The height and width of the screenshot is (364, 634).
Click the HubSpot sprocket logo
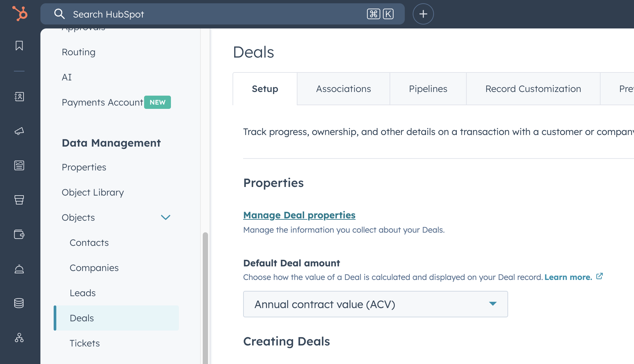20,14
